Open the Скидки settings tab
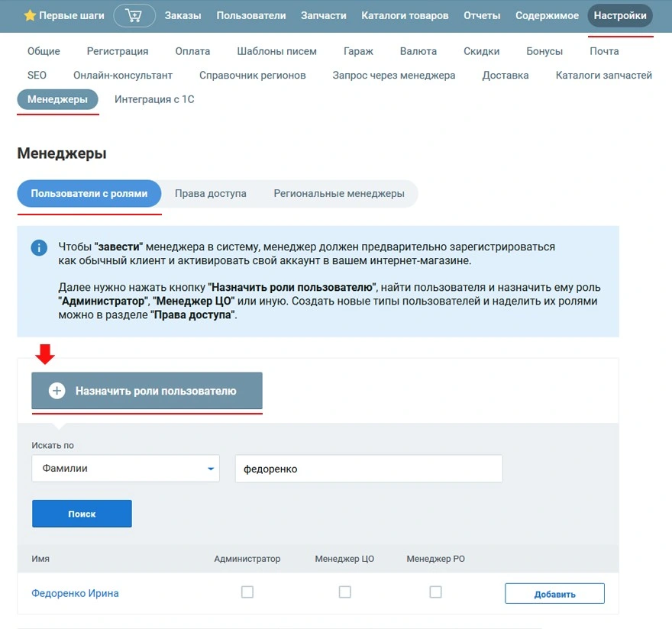 [482, 51]
